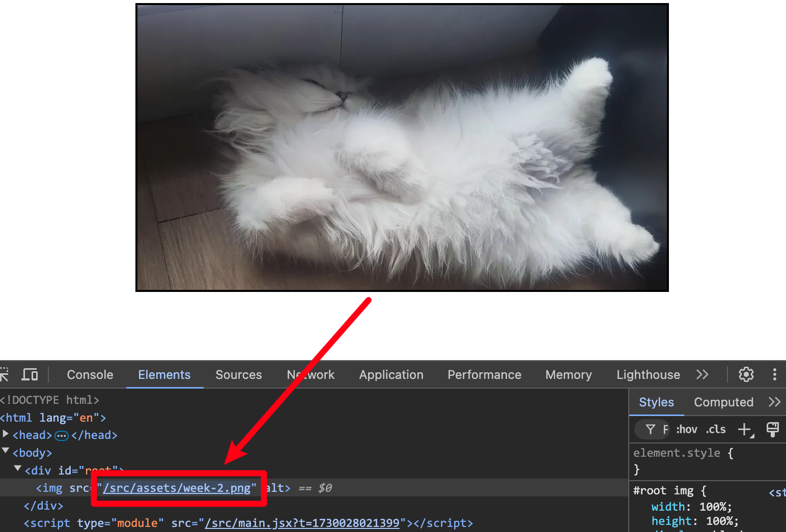Open the Network tab
The height and width of the screenshot is (532, 786).
point(311,375)
